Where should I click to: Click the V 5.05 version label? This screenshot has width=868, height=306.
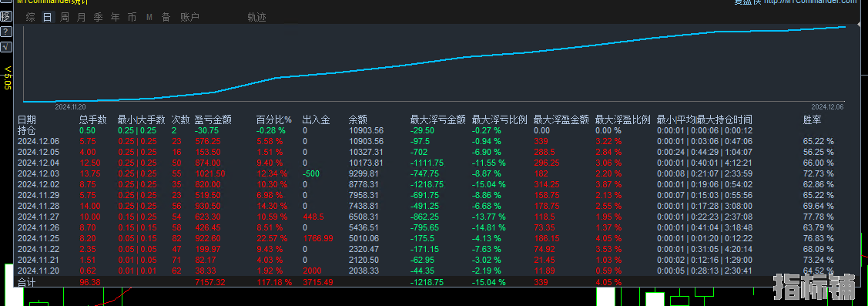point(8,77)
